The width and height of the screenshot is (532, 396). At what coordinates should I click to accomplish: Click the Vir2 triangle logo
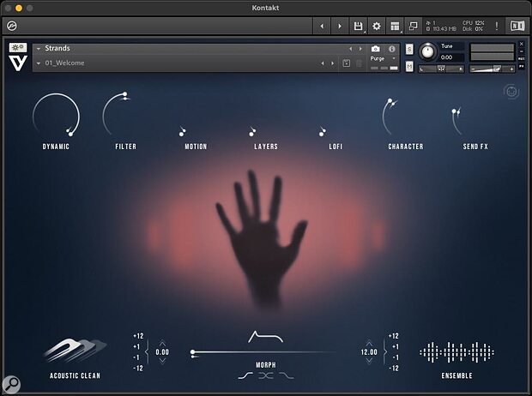click(x=18, y=63)
